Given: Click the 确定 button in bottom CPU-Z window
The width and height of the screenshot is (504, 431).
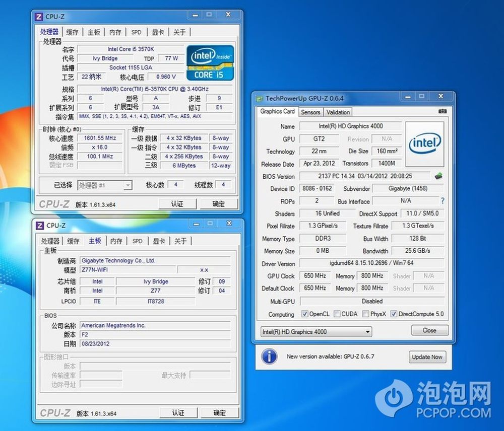Looking at the screenshot, I should point(220,413).
